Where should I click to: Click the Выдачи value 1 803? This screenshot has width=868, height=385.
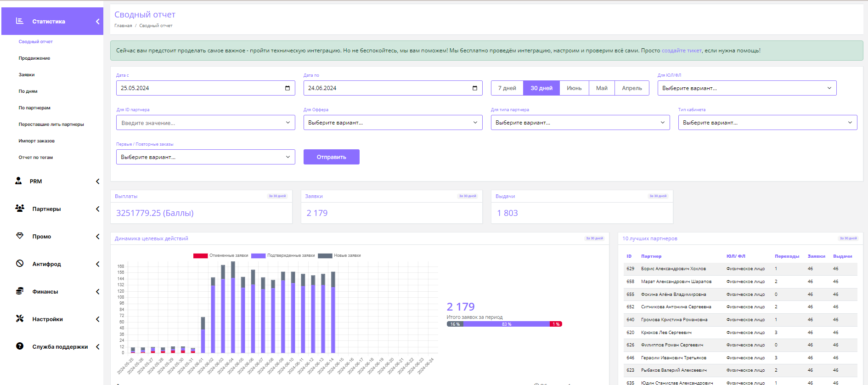507,213
